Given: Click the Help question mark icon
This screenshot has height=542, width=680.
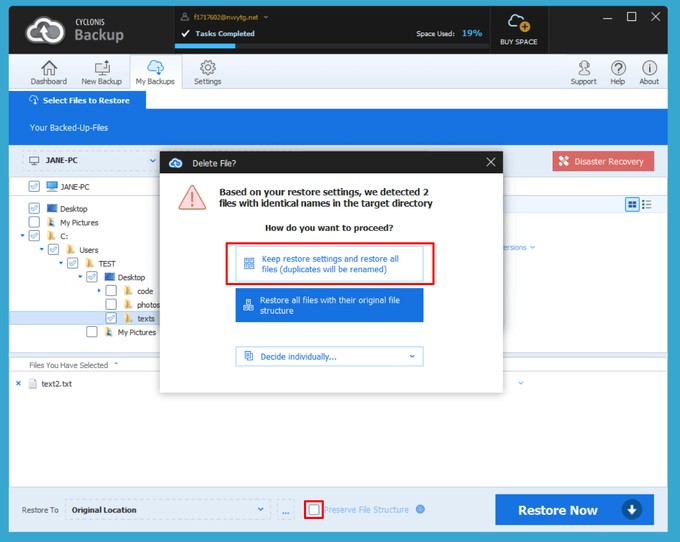Looking at the screenshot, I should pos(618,68).
